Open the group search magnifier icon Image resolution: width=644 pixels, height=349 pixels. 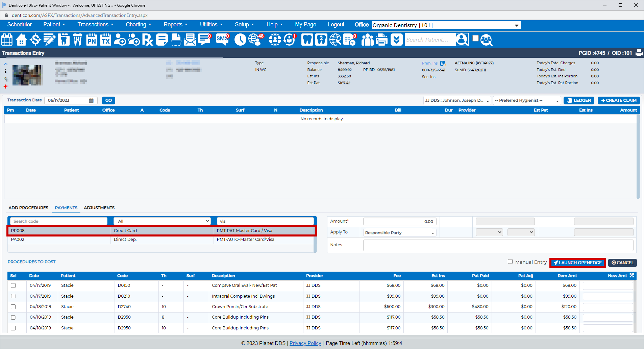(x=486, y=40)
